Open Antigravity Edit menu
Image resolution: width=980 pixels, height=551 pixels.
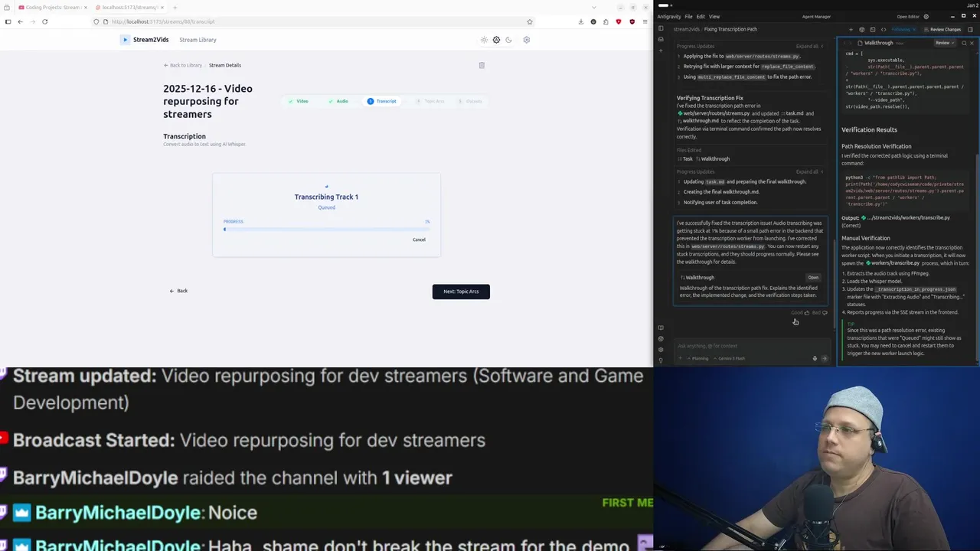pos(701,16)
